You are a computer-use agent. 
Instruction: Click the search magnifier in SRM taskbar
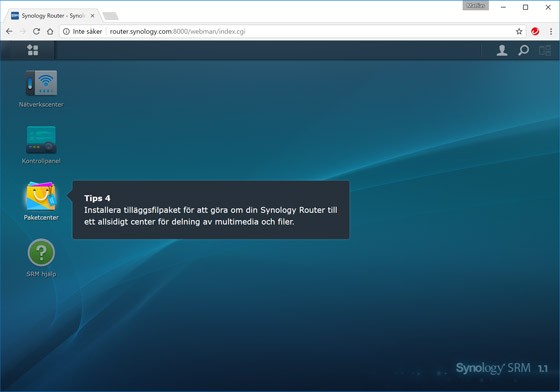pos(523,50)
